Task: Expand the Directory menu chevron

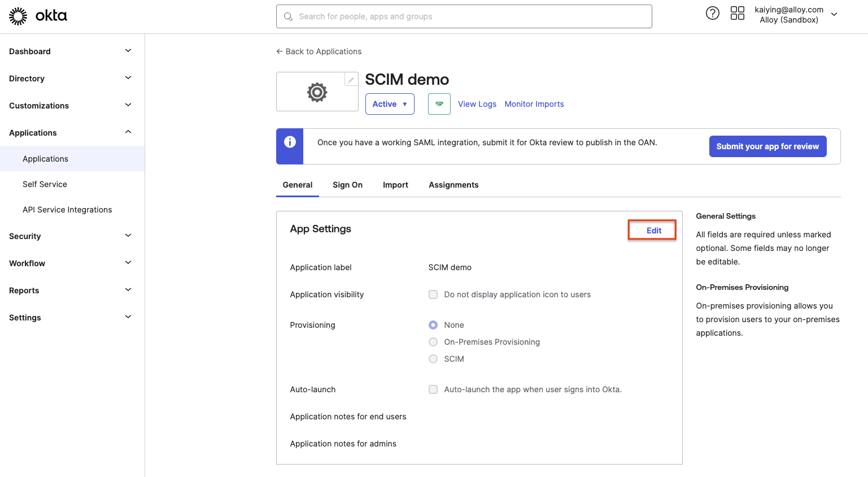Action: (128, 78)
